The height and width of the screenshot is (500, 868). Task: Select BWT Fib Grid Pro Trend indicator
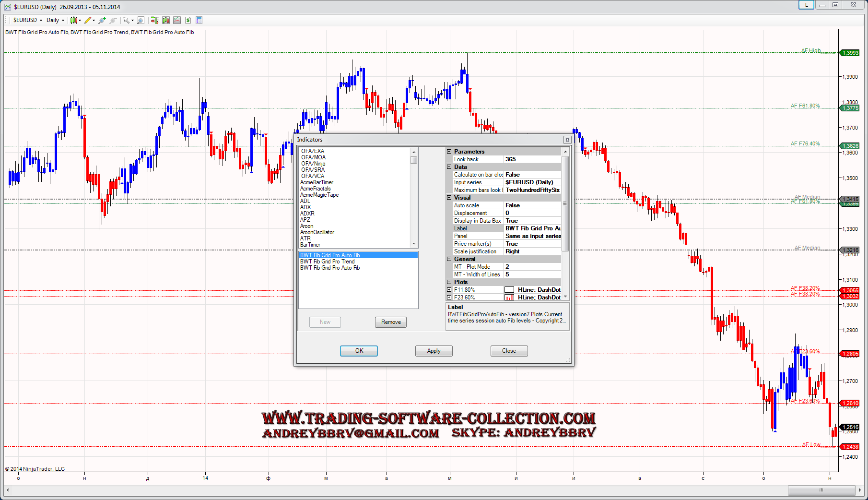pos(328,262)
